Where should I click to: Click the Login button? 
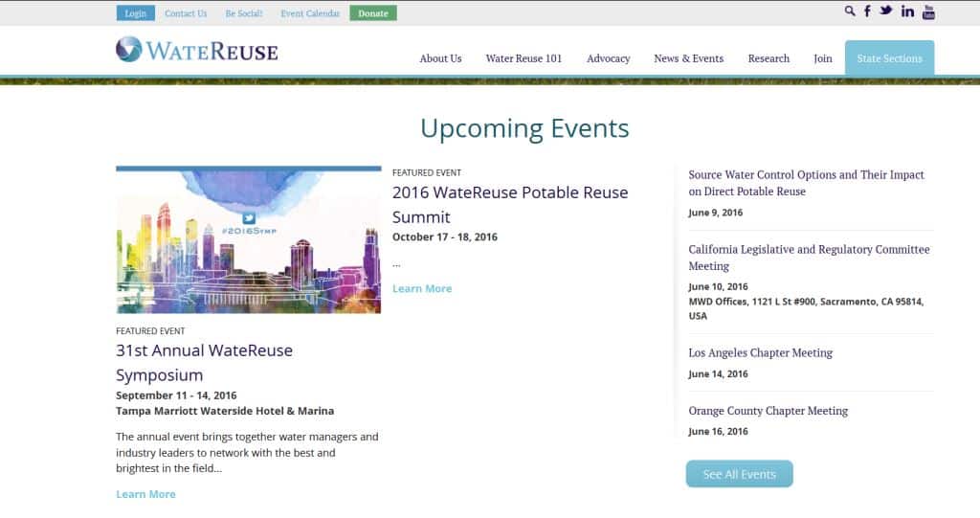pos(135,13)
